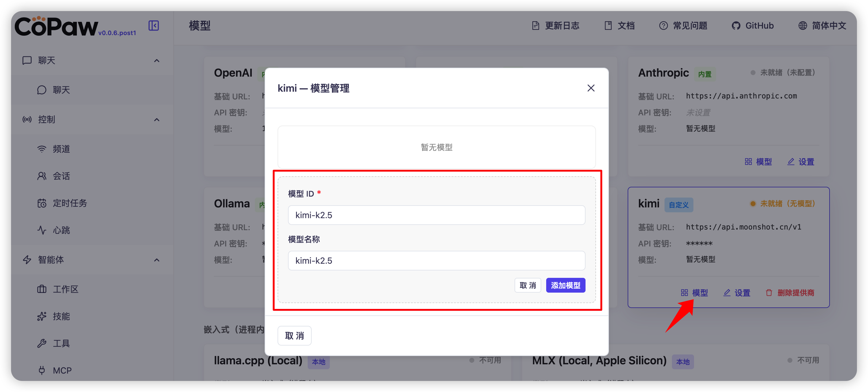Open the 心跳 heartbeat page
The height and width of the screenshot is (392, 868).
pyautogui.click(x=61, y=230)
